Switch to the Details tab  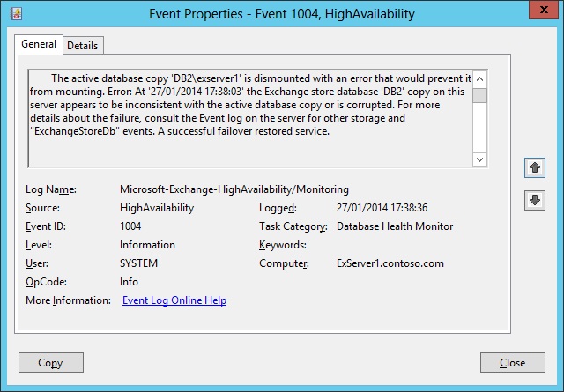pos(82,45)
